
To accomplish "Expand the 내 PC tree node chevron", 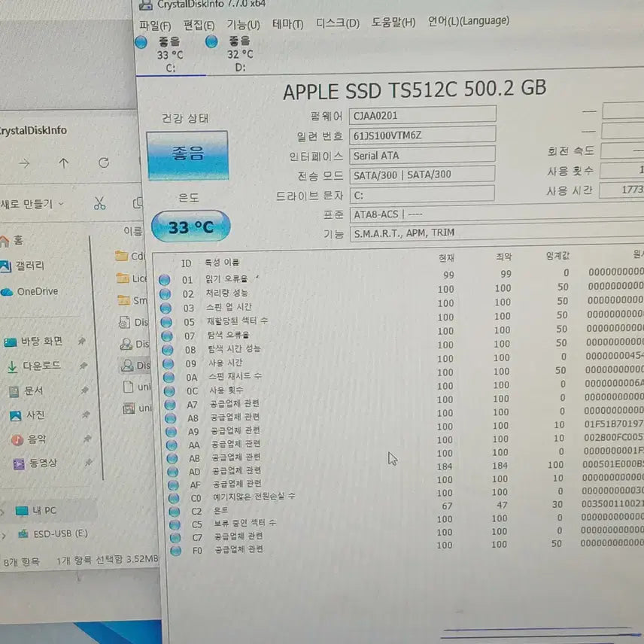I will point(2,512).
